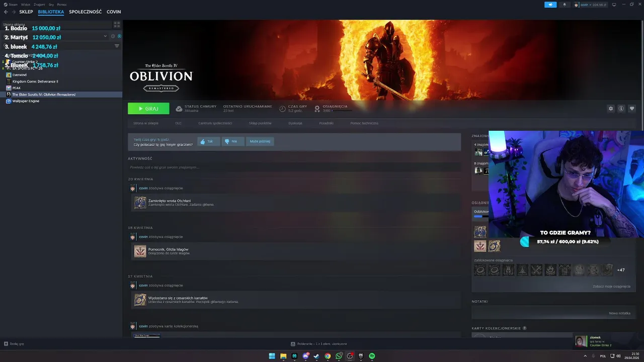The image size is (644, 362).
Task: Click the achievements gear icon
Action: coord(317,109)
